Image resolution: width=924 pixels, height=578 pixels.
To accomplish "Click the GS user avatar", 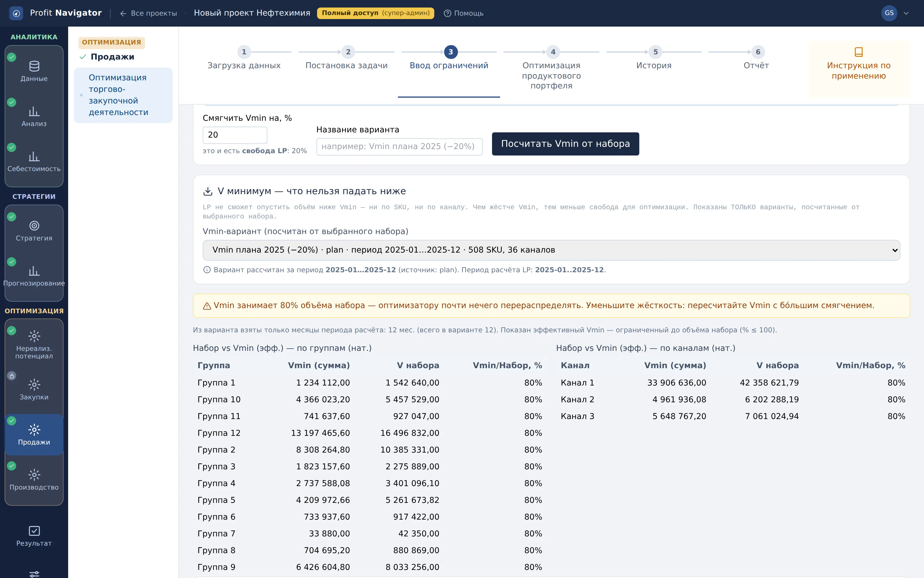I will 889,13.
